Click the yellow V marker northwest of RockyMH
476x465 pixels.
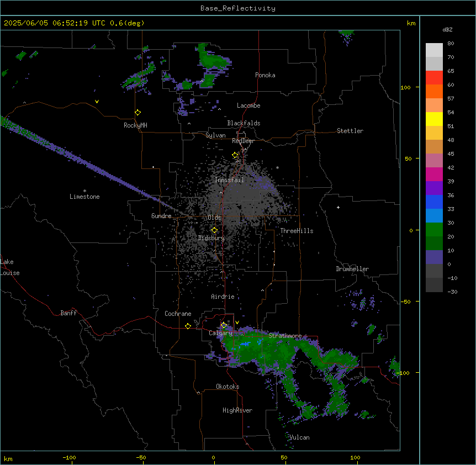pos(97,102)
